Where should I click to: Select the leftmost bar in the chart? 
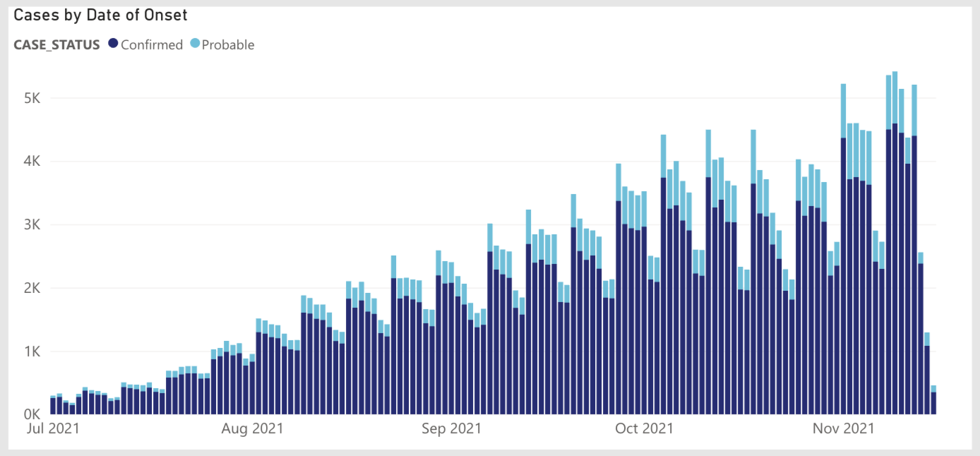[x=53, y=407]
